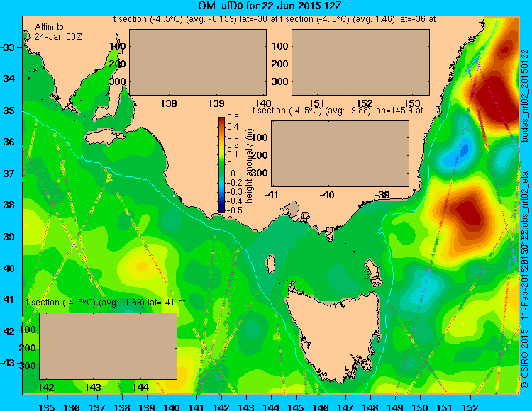532x411 pixels.
Task: Click the '0.3' tick label on the color bar
Action: click(233, 136)
